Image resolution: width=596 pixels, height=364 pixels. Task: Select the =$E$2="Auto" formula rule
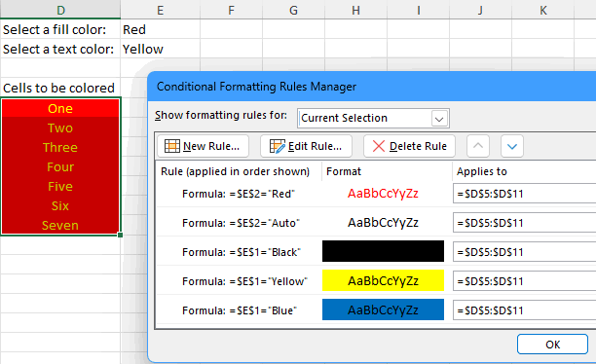[241, 223]
